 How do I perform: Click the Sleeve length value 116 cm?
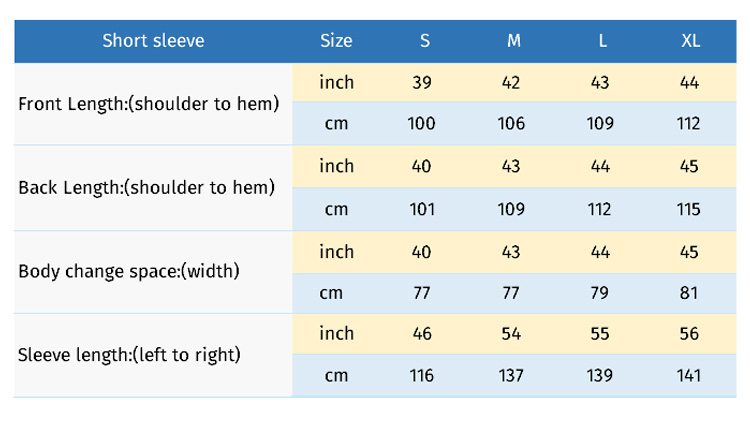pyautogui.click(x=422, y=376)
